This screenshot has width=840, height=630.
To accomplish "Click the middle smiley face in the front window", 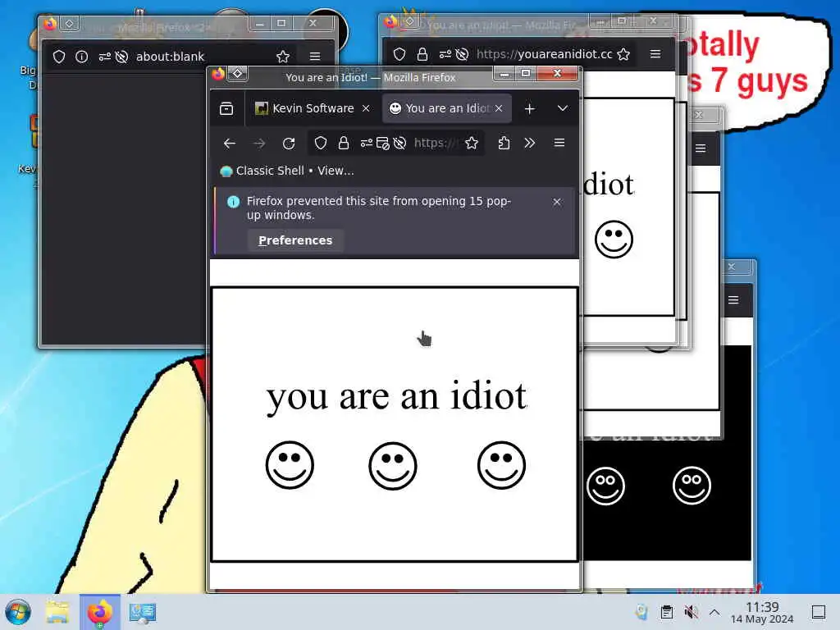I will pyautogui.click(x=393, y=466).
